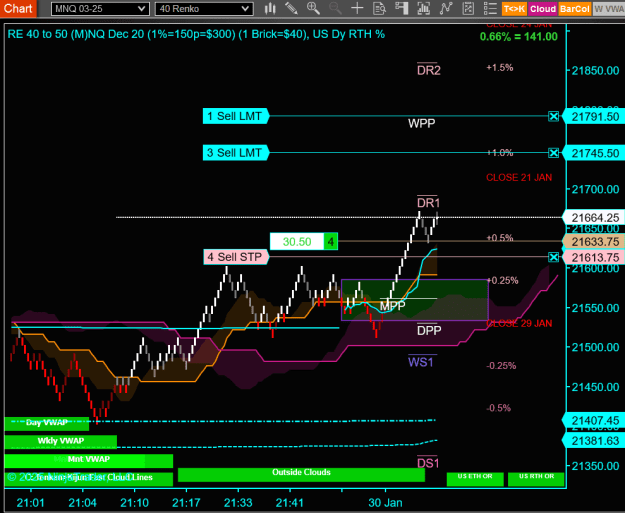The image size is (625, 513).
Task: Cancel the 3 Sell LMT order with its X
Action: tap(553, 153)
